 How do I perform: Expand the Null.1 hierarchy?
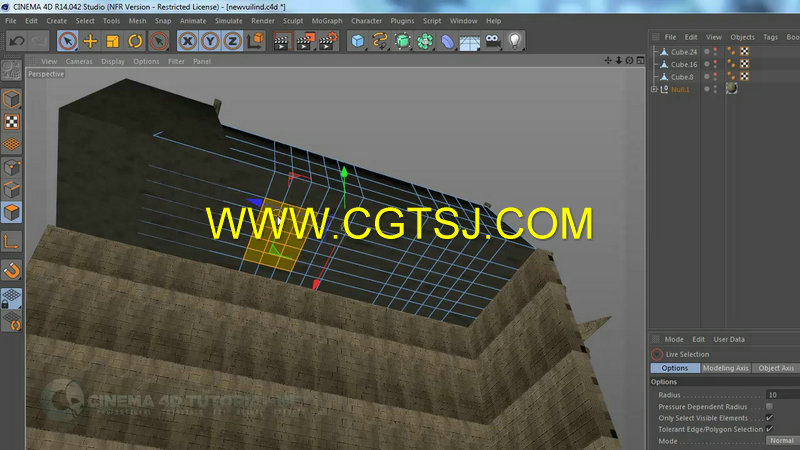(x=654, y=89)
